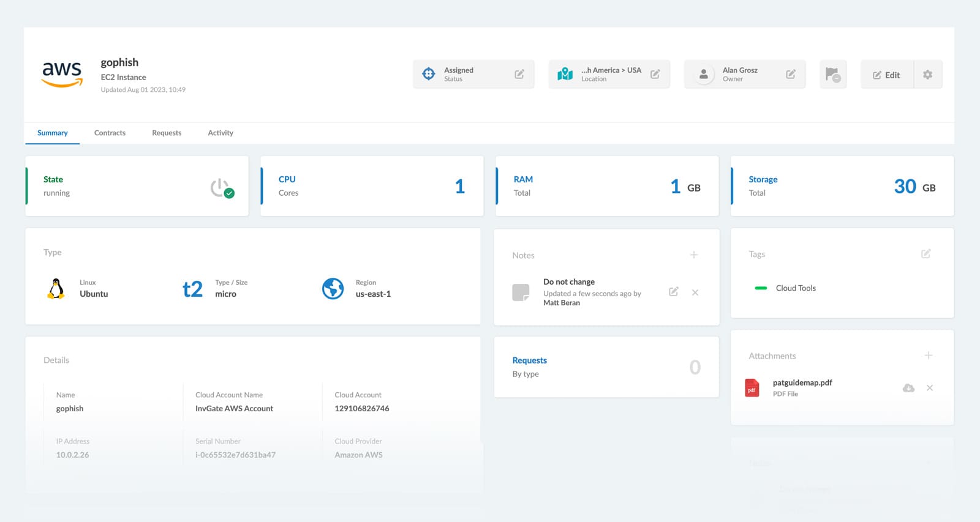This screenshot has width=980, height=522.
Task: Open the Contracts tab
Action: point(110,133)
